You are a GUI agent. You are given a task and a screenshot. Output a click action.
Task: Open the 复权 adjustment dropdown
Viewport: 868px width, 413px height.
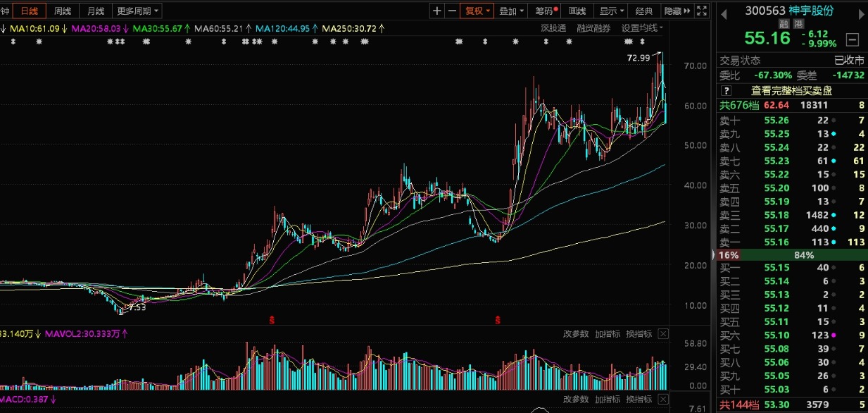coord(476,11)
